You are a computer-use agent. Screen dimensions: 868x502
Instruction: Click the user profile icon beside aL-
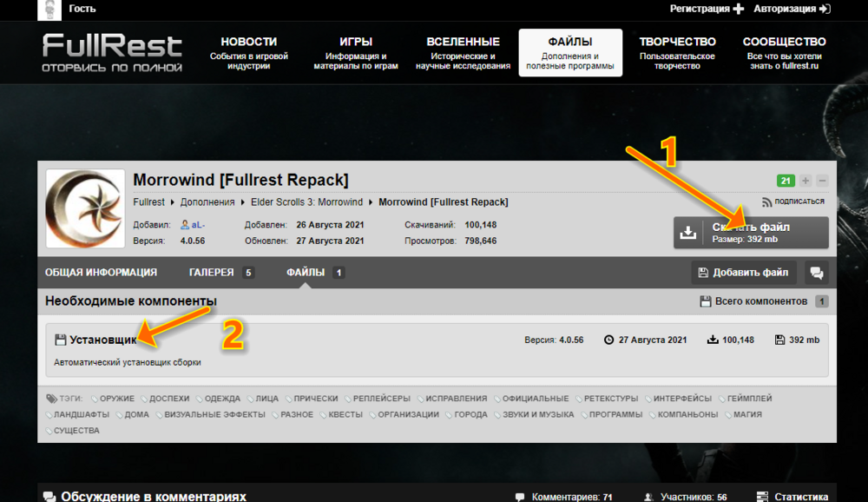point(185,225)
